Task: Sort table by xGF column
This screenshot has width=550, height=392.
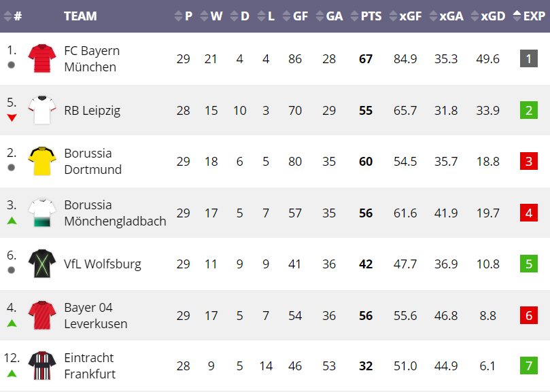Action: click(405, 16)
